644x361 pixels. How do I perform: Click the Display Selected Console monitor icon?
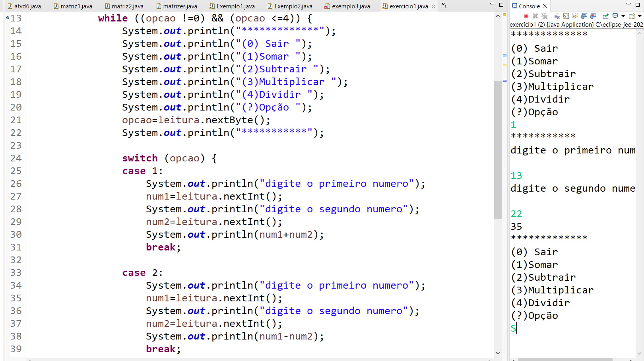pos(615,16)
